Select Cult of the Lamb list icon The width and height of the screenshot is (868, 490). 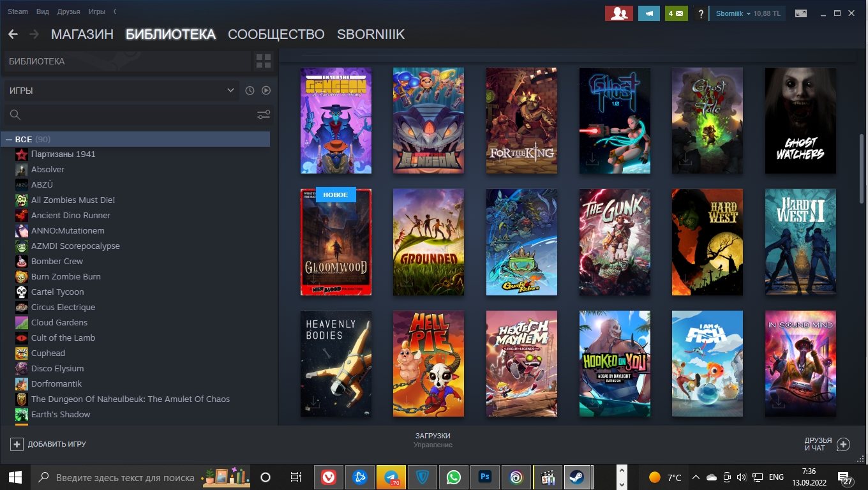click(x=22, y=338)
